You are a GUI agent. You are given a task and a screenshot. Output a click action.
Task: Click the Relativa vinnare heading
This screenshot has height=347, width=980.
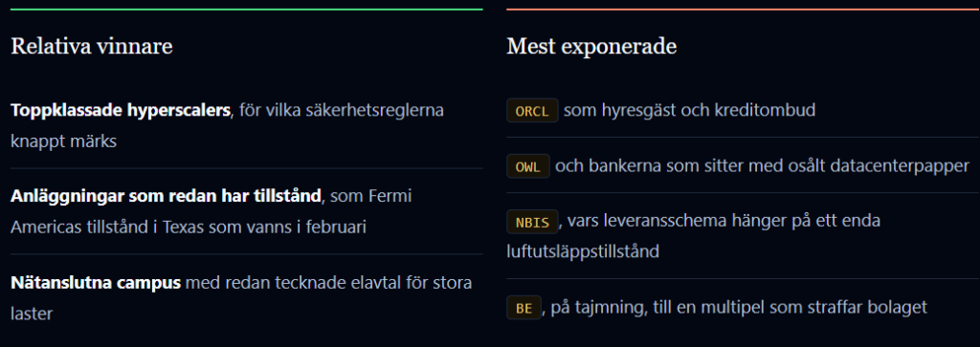tap(92, 46)
